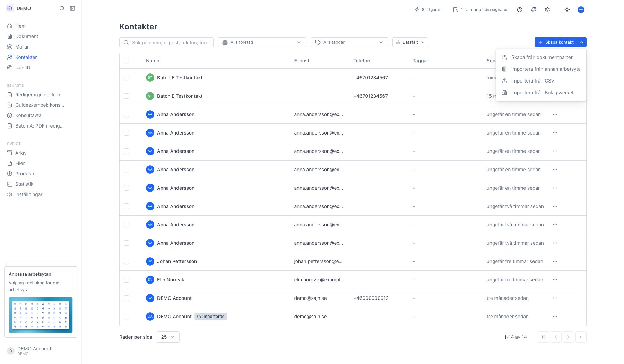Viewport: 624px width, 364px height.
Task: Open the 8 åtgärder link
Action: pyautogui.click(x=429, y=10)
